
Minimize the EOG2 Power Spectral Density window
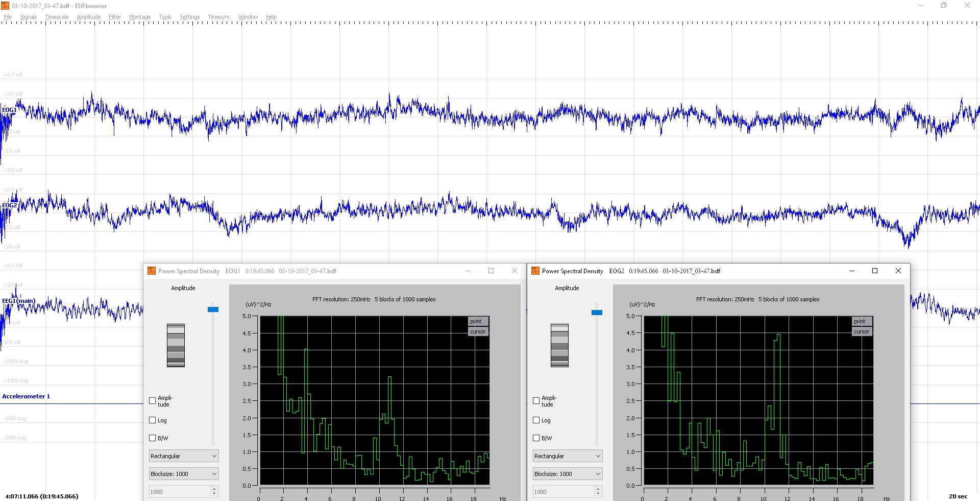pyautogui.click(x=851, y=271)
